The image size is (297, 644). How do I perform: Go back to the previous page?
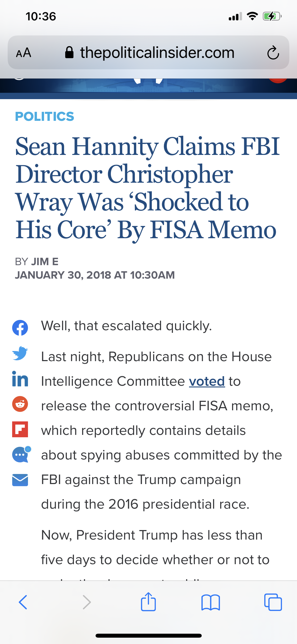coord(23,602)
